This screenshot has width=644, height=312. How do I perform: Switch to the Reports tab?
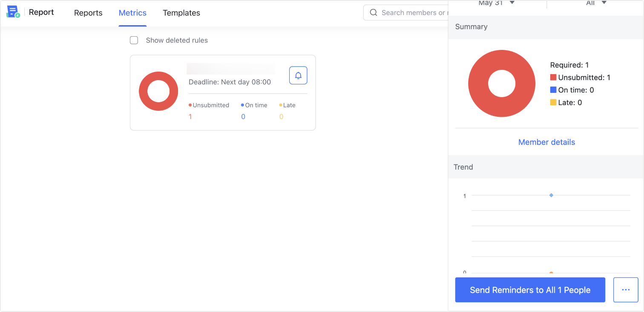[88, 13]
